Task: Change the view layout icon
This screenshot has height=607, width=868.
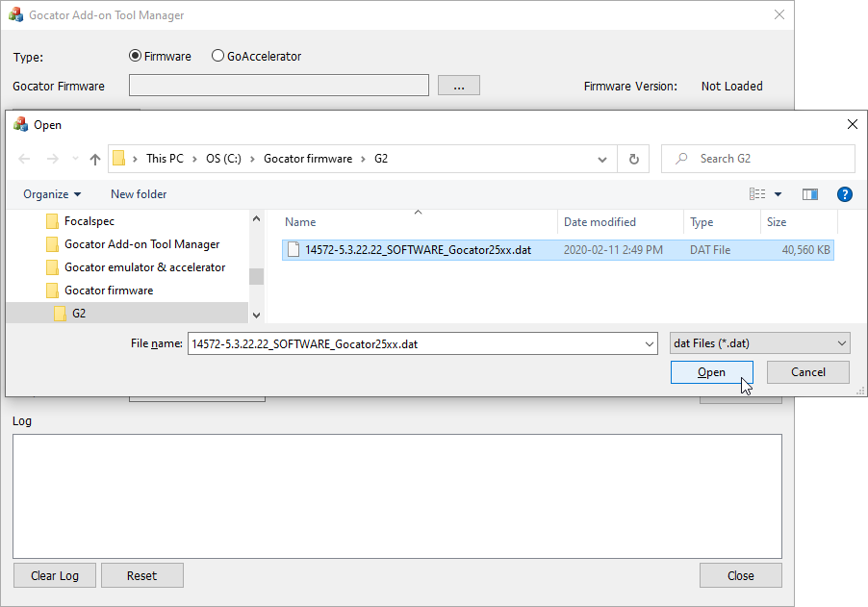Action: coord(757,194)
